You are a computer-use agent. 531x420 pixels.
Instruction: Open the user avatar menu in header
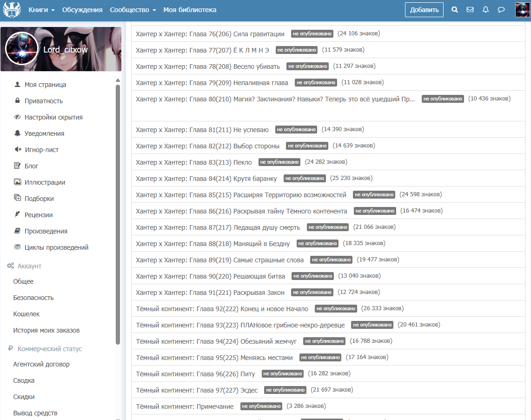tap(522, 9)
